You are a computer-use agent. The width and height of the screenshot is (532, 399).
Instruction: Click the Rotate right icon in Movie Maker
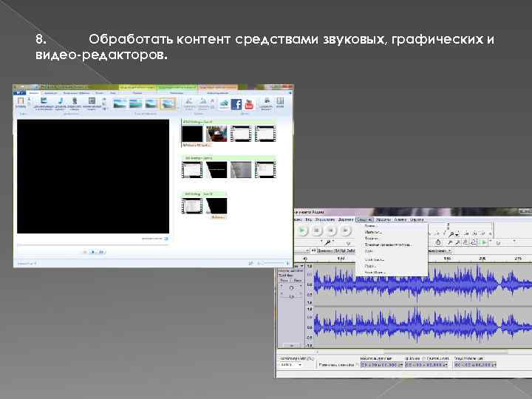203,103
